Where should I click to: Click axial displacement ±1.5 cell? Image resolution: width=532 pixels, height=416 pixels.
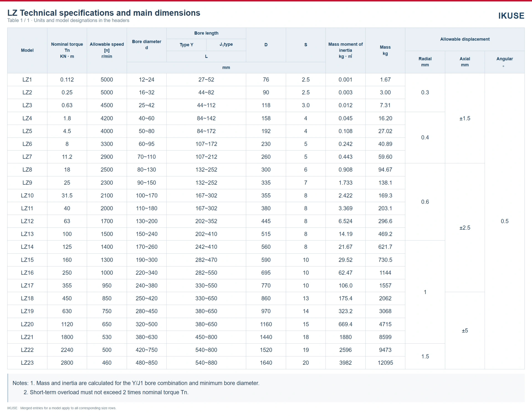tap(465, 118)
